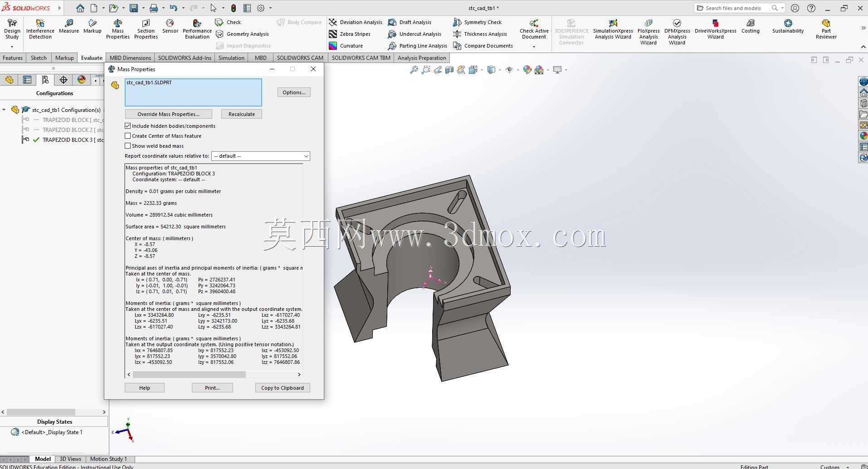Open Mass Properties from the ribbon
Viewport: 868px width, 469px height.
point(118,29)
